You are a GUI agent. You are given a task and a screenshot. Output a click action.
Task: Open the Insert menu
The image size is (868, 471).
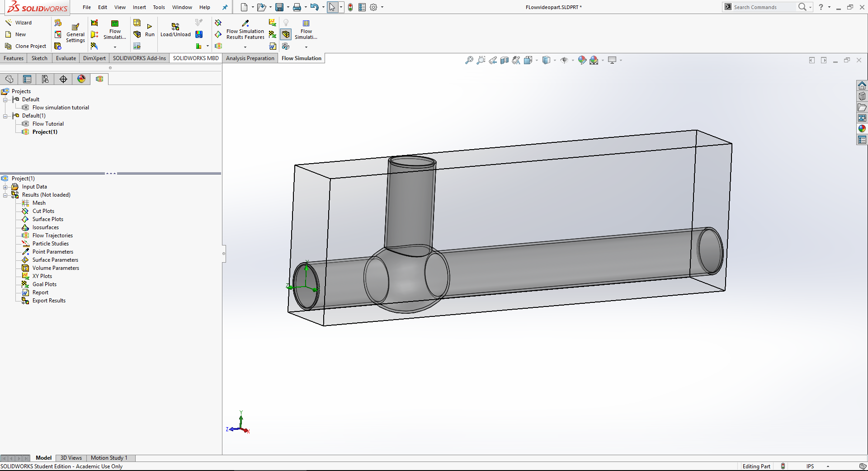[x=139, y=7]
